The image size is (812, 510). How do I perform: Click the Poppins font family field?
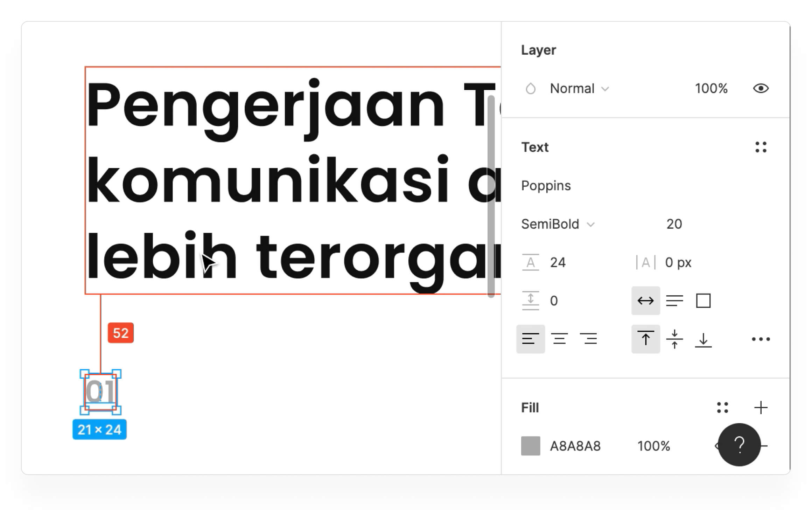pyautogui.click(x=546, y=186)
